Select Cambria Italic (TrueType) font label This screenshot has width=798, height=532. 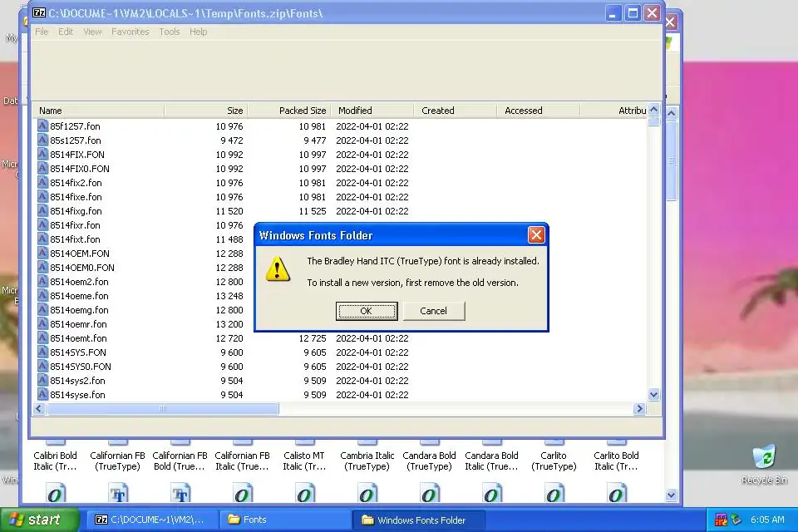(x=367, y=461)
